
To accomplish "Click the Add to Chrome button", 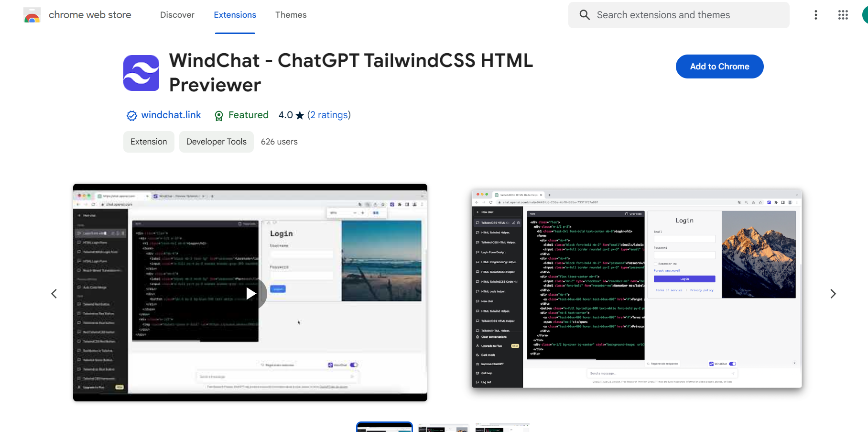I will (x=719, y=66).
